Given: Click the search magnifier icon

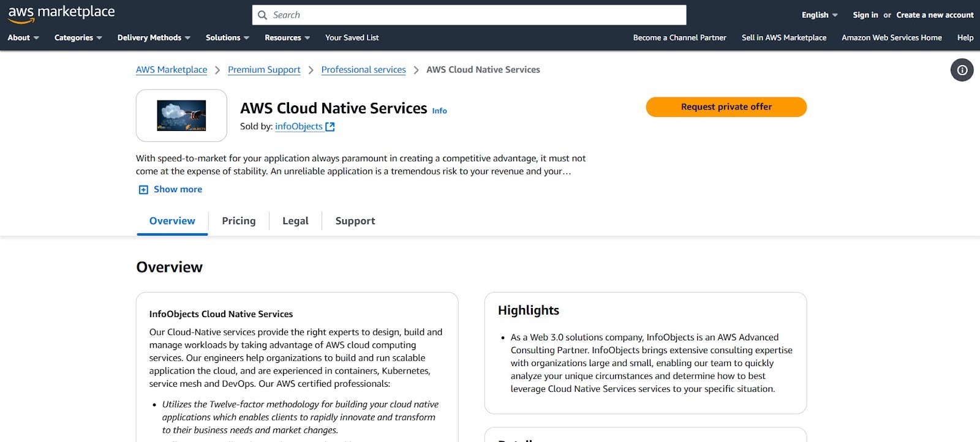Looking at the screenshot, I should click(x=262, y=15).
